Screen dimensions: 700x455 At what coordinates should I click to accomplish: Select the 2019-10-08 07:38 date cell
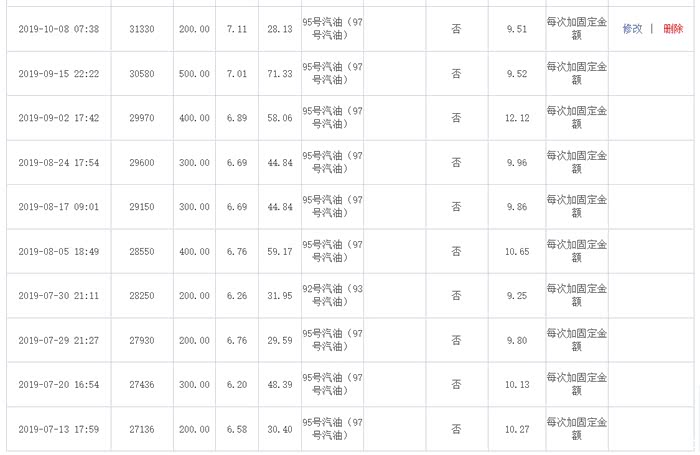pos(58,30)
